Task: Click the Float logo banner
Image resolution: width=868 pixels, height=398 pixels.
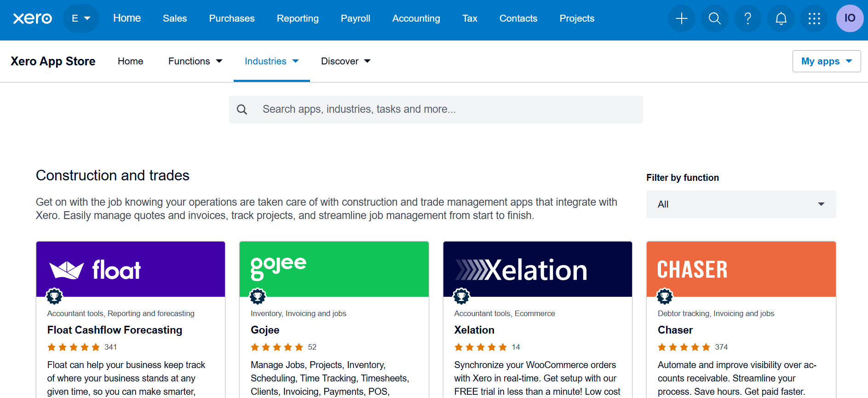Action: pos(131,269)
